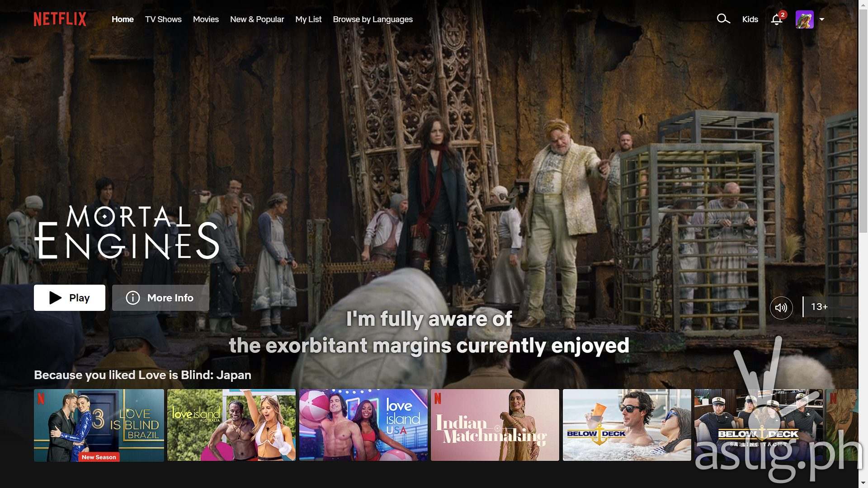Switch to the Kids profile link
The width and height of the screenshot is (868, 488).
[x=750, y=19]
